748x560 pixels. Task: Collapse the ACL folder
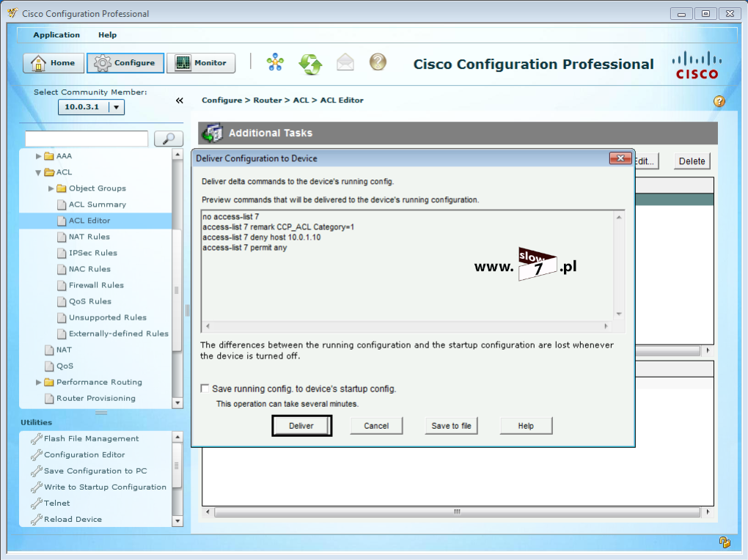point(38,173)
